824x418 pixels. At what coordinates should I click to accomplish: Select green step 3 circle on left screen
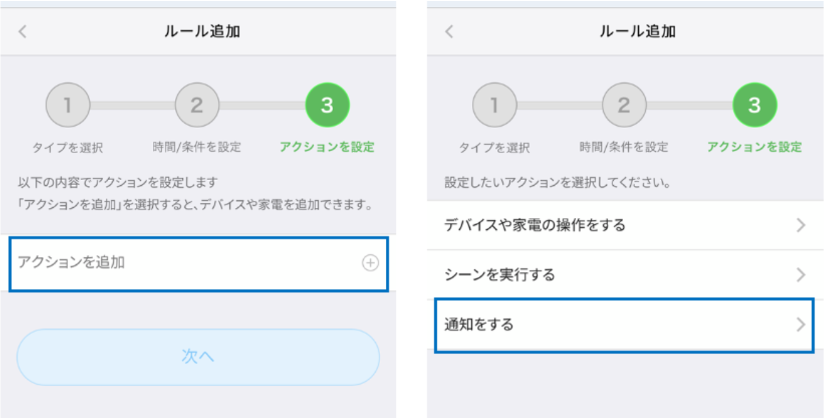coord(327,104)
